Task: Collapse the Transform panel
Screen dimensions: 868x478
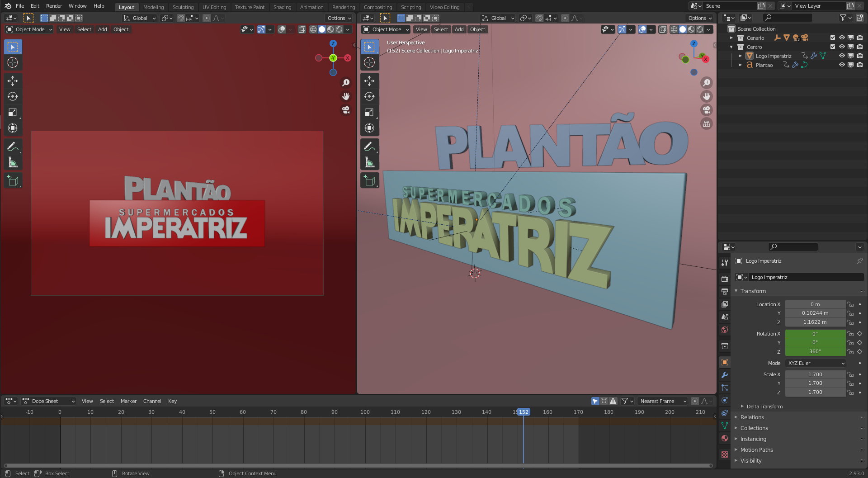Action: [x=753, y=291]
